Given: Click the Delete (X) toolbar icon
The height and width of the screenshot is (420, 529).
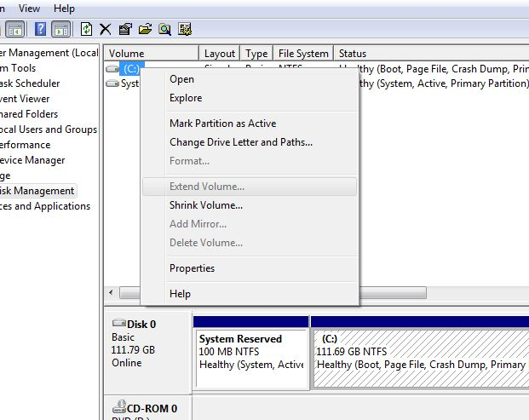Looking at the screenshot, I should click(106, 29).
